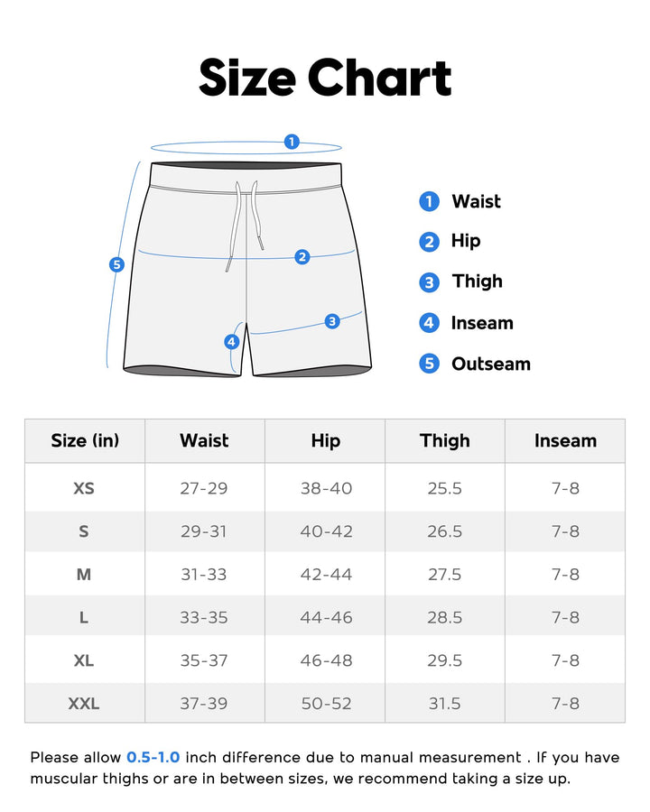Click the blue 0.5-1.0 text in the note
This screenshot has width=650, height=812.
[x=153, y=758]
